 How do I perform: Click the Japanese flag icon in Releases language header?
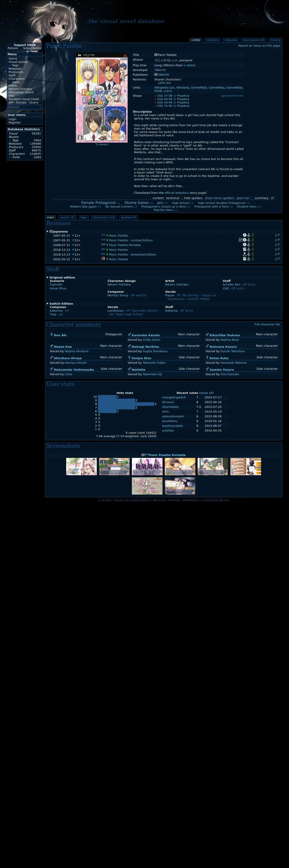[x=51, y=231]
